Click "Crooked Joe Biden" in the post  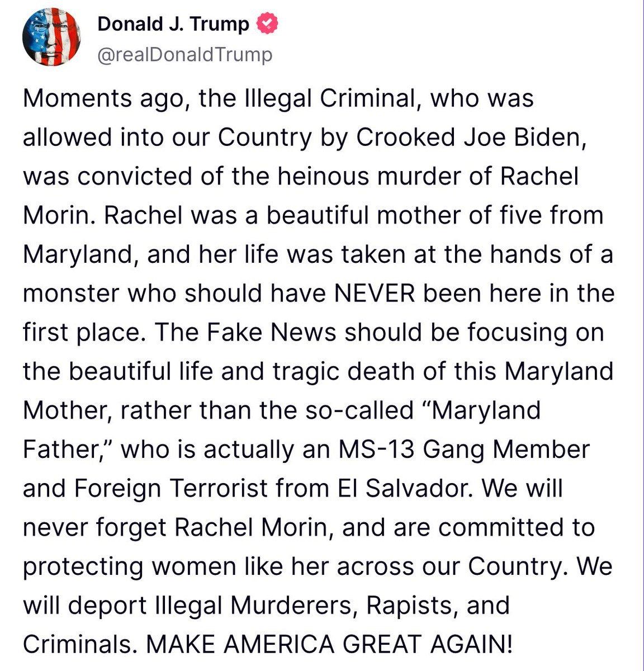pos(471,138)
